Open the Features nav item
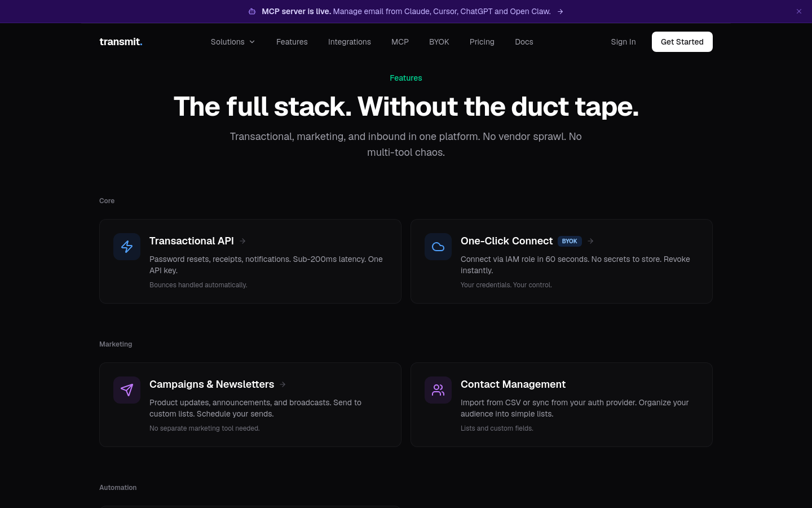The image size is (812, 508). coord(292,42)
